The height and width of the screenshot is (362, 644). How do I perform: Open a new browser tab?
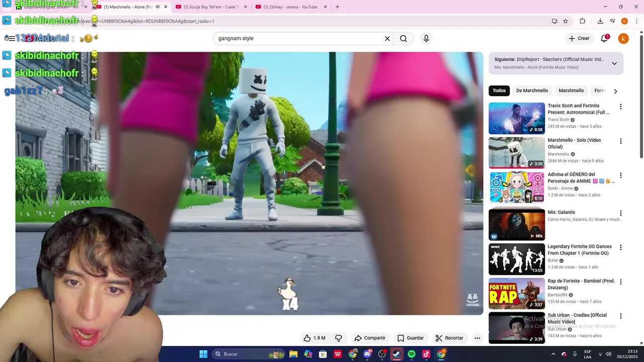tap(337, 7)
